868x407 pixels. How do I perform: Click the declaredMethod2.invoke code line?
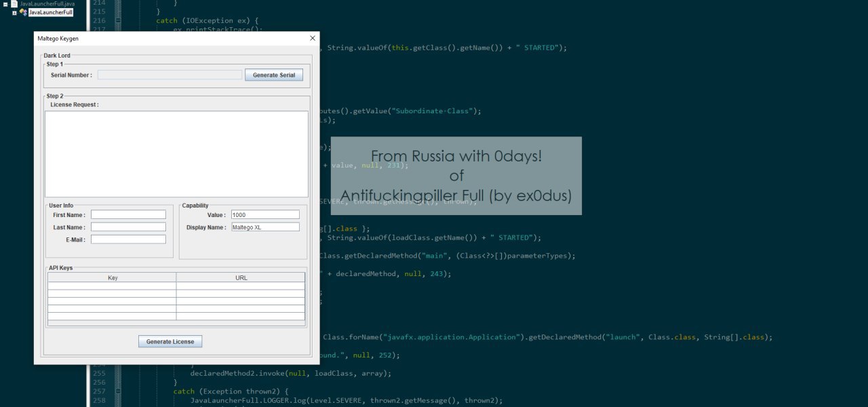[291, 373]
